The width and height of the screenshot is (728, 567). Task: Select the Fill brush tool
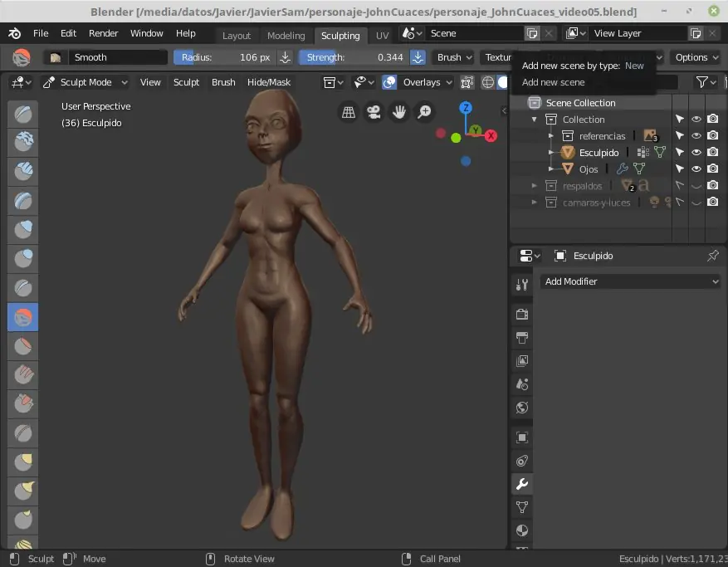[22, 374]
